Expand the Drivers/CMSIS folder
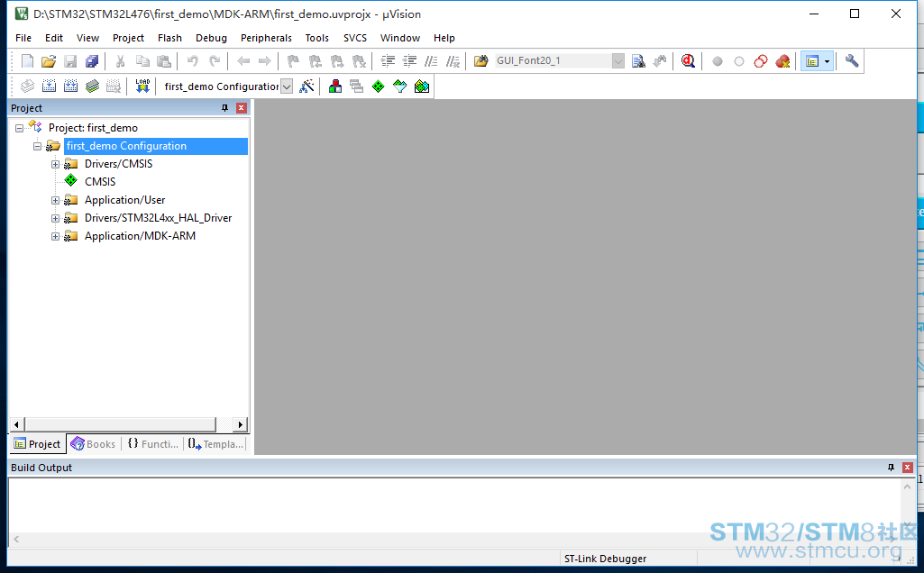 click(55, 164)
